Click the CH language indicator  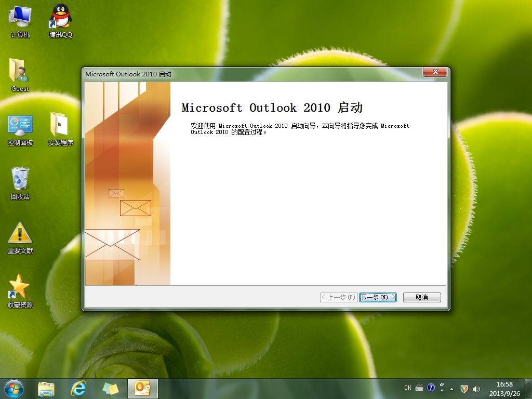tap(407, 388)
